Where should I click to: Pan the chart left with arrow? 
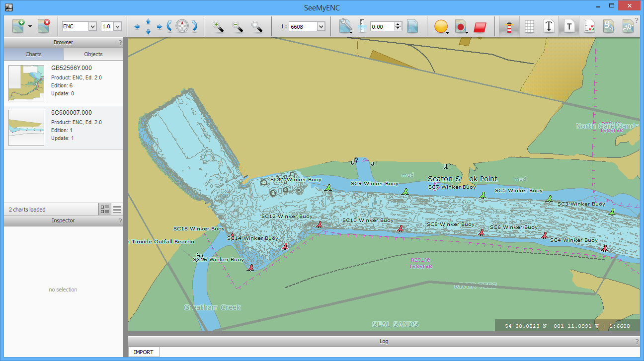click(137, 27)
